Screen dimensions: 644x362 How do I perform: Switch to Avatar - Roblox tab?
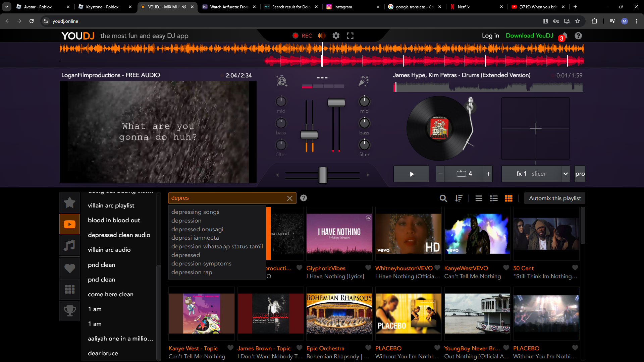click(43, 7)
